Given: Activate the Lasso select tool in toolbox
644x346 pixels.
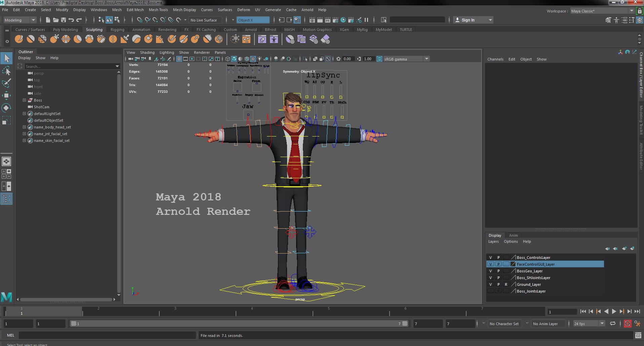Looking at the screenshot, I should pyautogui.click(x=6, y=71).
